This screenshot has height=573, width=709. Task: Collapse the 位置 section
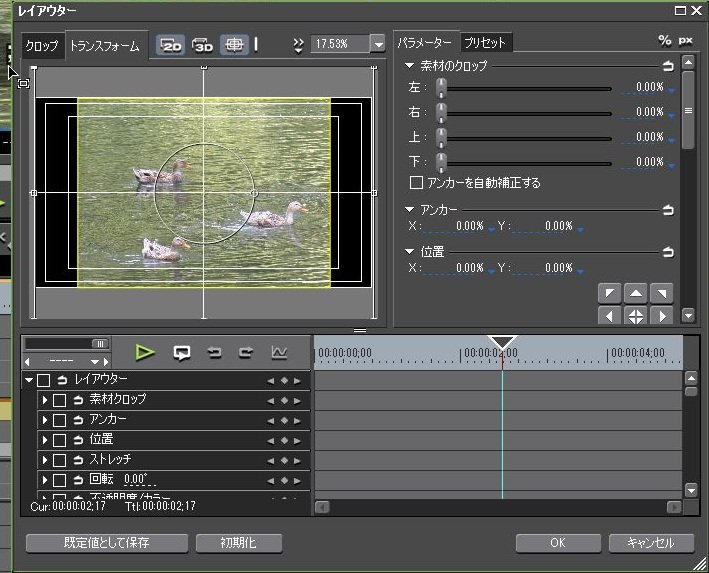[x=409, y=251]
